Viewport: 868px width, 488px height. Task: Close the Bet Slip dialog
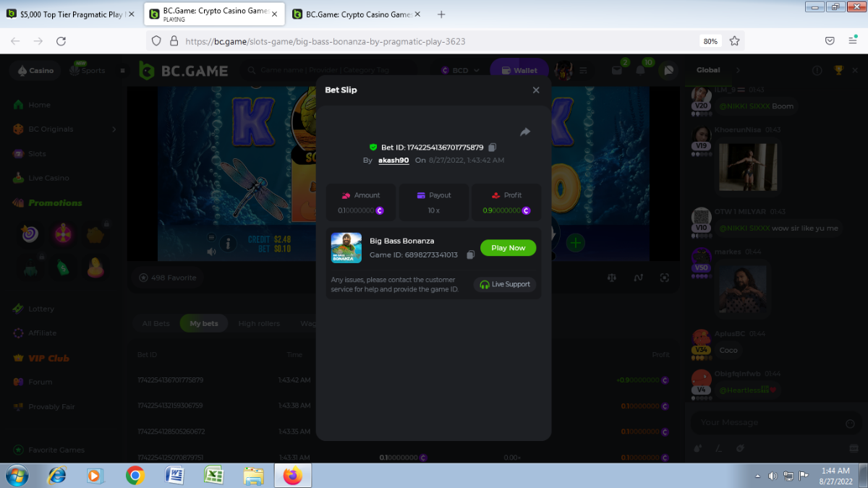(536, 90)
